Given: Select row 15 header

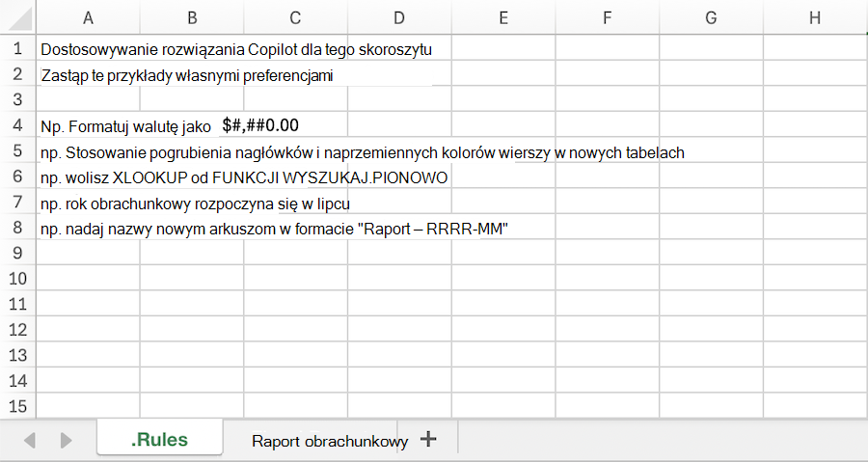Looking at the screenshot, I should [x=17, y=405].
